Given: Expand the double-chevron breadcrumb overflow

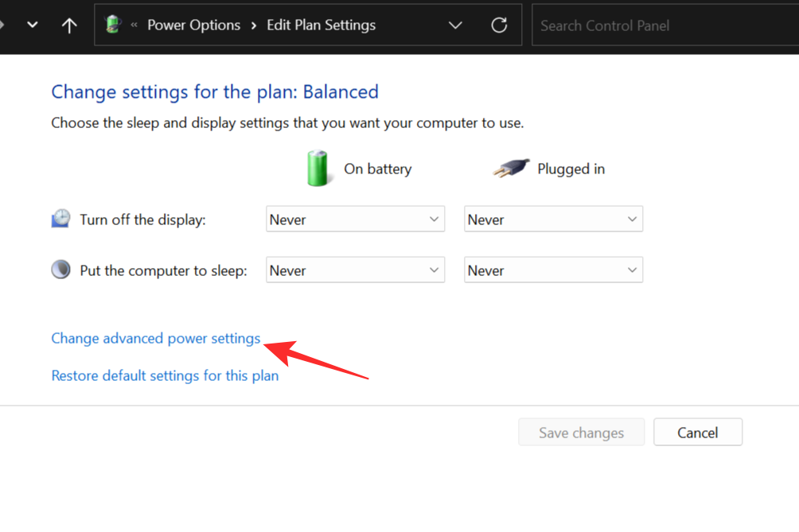Looking at the screenshot, I should coord(134,25).
